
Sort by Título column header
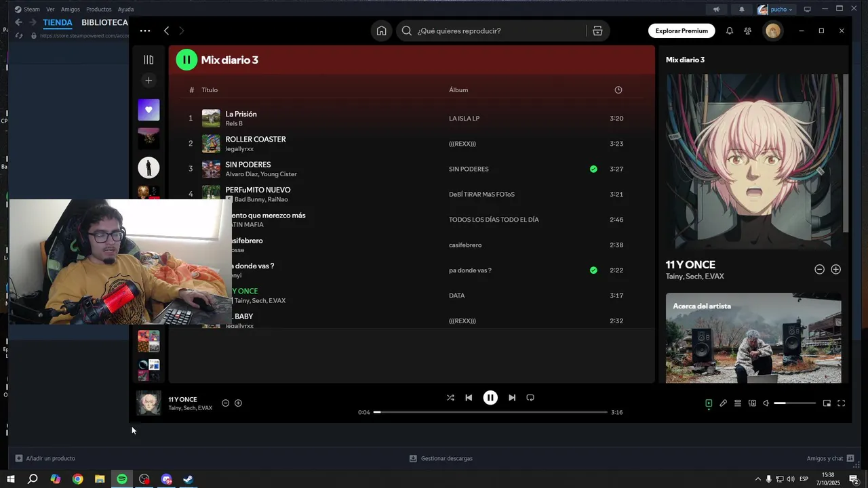(x=210, y=89)
